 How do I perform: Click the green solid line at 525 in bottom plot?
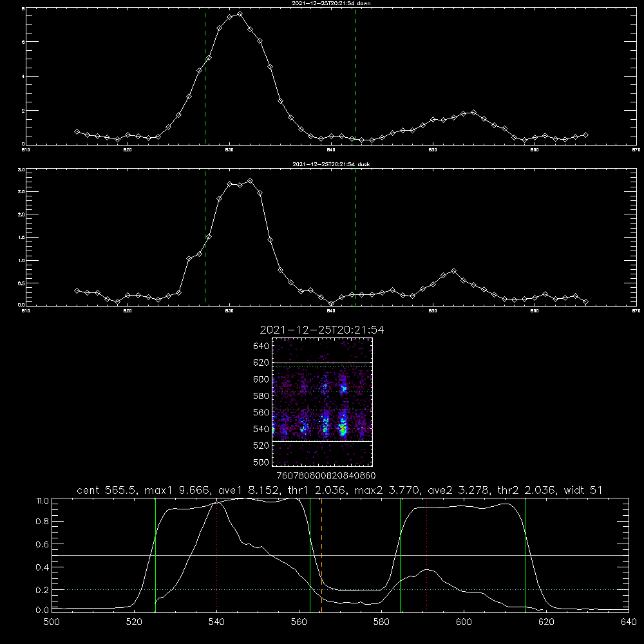click(x=155, y=555)
